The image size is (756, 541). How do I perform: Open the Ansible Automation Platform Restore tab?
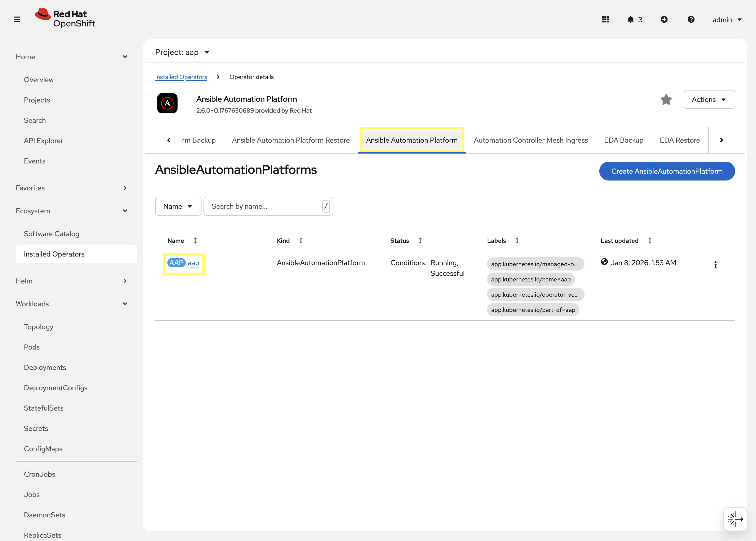point(290,140)
